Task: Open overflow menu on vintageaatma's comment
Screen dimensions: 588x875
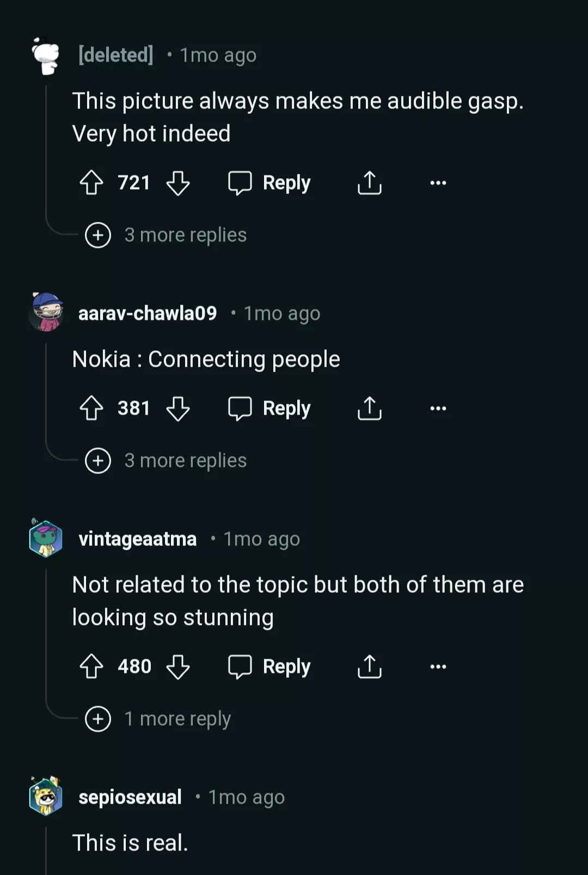Action: 438,666
